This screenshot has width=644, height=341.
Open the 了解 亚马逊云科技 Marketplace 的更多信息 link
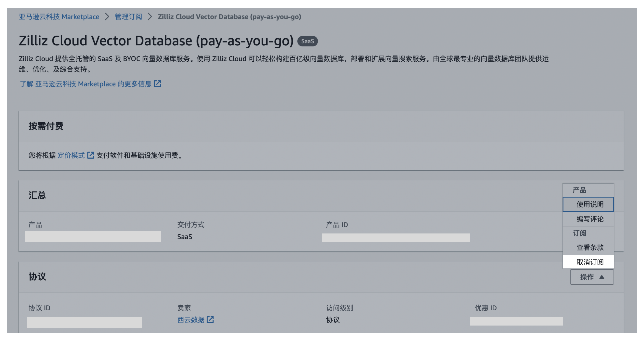[x=86, y=84]
